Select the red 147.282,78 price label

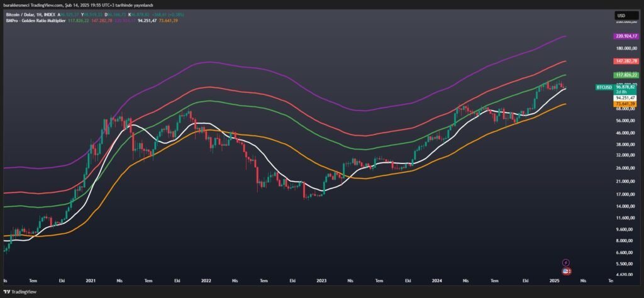(626, 61)
